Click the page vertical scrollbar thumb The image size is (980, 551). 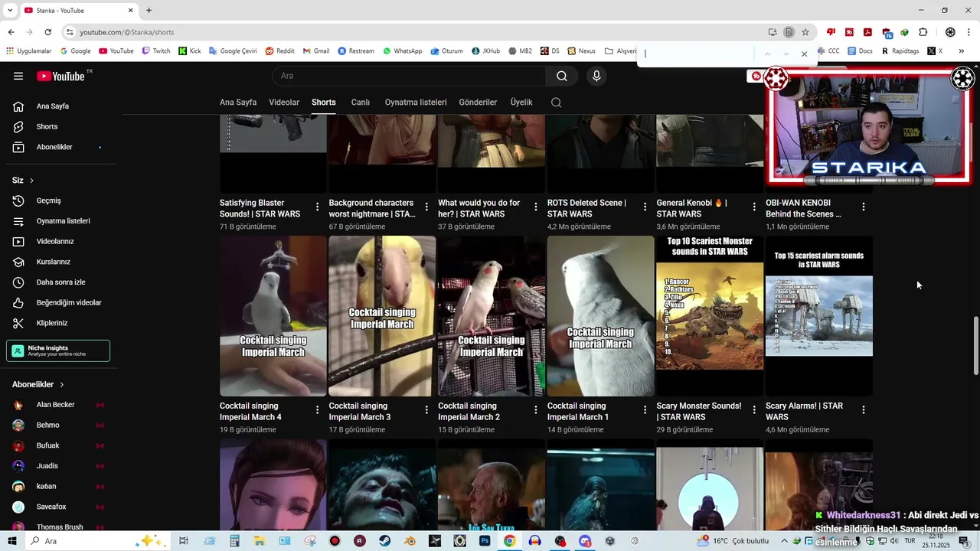[975, 344]
